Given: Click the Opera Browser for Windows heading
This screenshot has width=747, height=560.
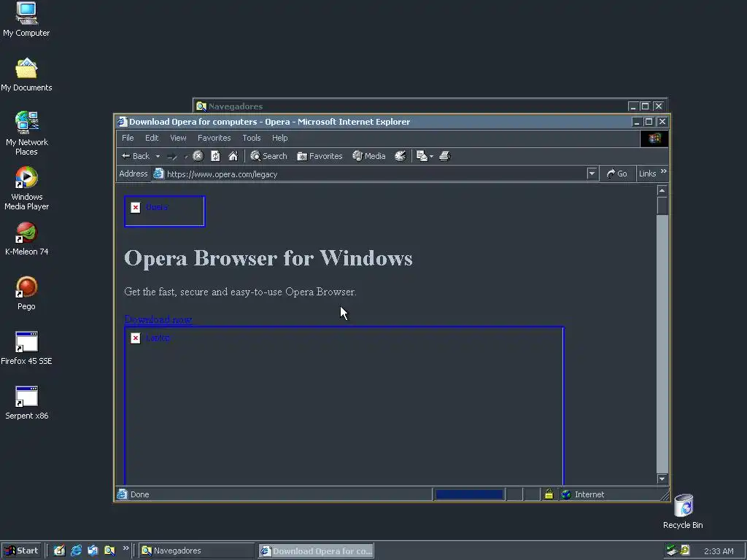Looking at the screenshot, I should tap(268, 258).
